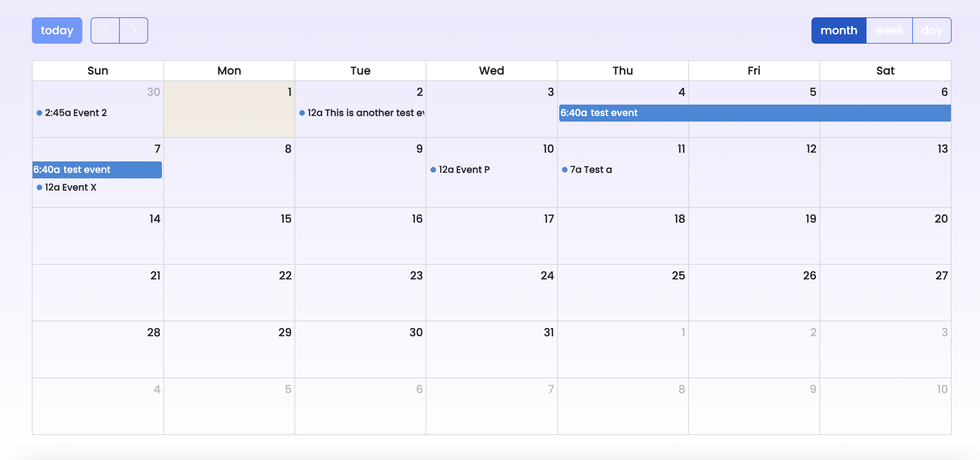Click the Thu column header

[x=623, y=71]
